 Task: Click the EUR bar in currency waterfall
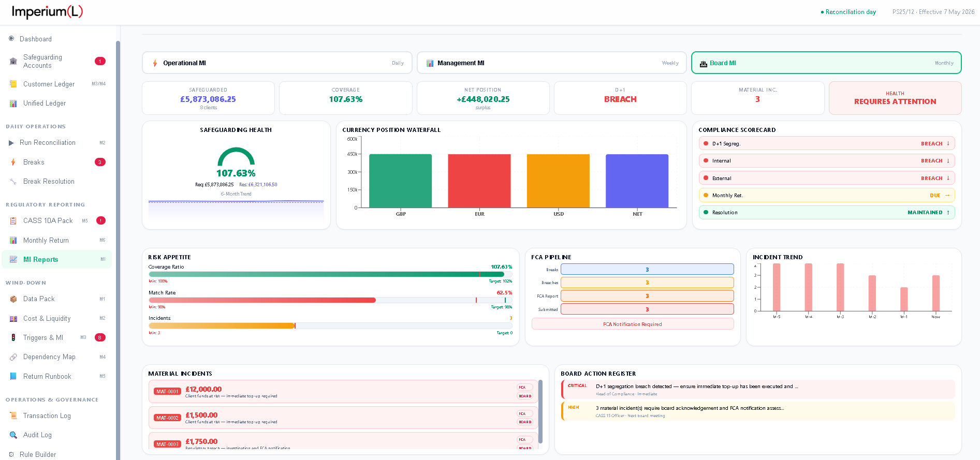pos(479,181)
